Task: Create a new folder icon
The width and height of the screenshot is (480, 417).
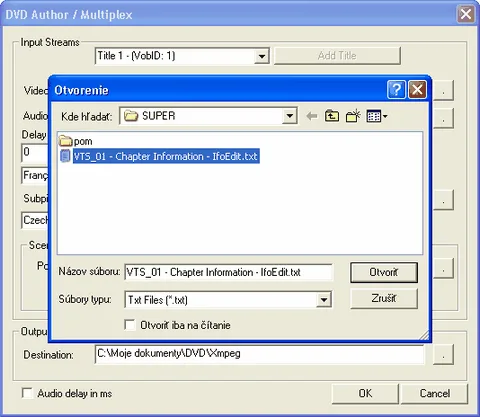Action: (353, 116)
